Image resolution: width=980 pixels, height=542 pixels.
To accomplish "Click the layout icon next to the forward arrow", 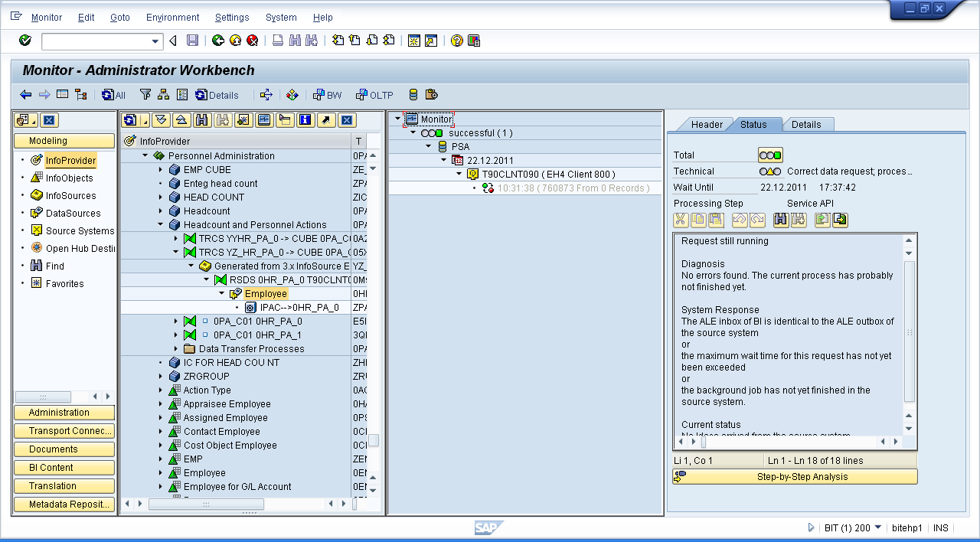I will point(63,95).
